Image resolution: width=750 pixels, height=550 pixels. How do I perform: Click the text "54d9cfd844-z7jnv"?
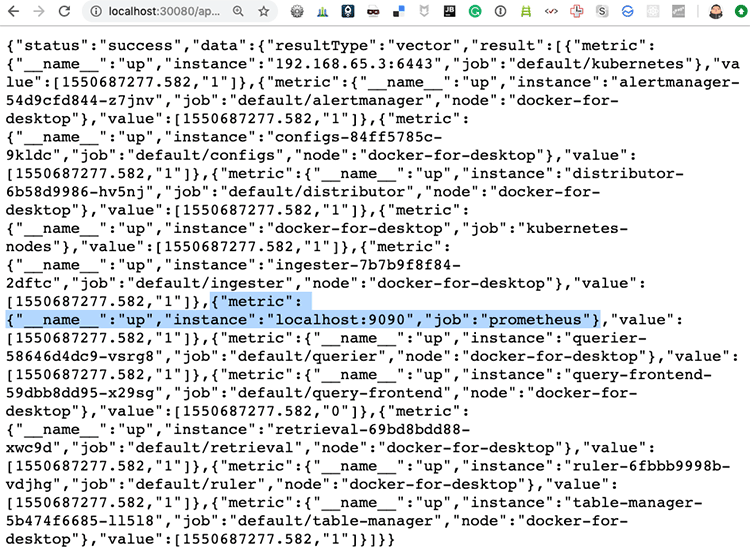[x=80, y=100]
